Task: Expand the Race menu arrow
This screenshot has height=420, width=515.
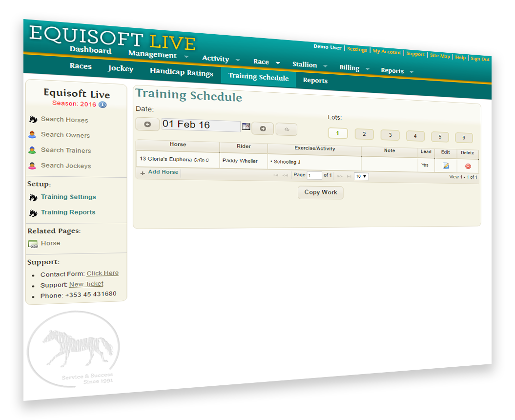Action: point(278,63)
